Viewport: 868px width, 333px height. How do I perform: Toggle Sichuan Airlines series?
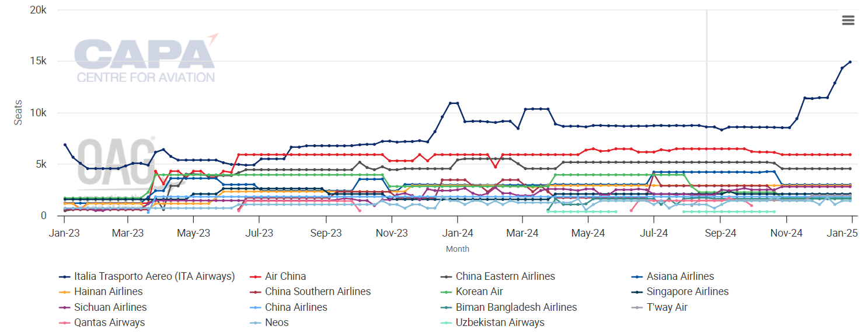click(x=110, y=307)
